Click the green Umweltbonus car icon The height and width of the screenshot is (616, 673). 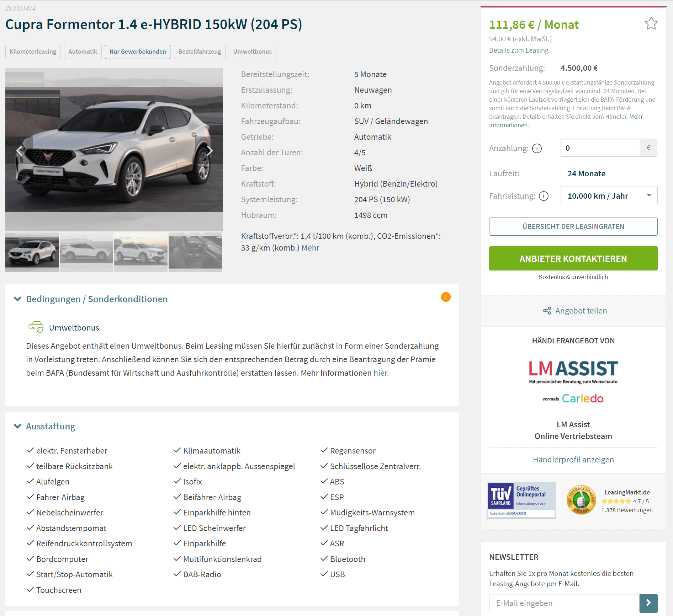36,327
